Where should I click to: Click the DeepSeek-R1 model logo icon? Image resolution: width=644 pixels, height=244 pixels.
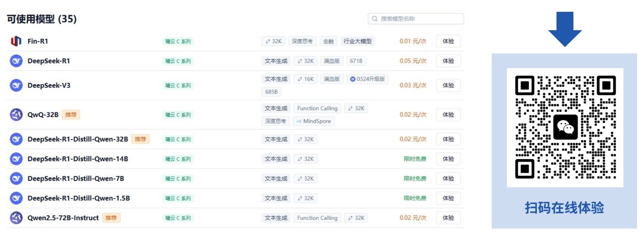(x=16, y=61)
